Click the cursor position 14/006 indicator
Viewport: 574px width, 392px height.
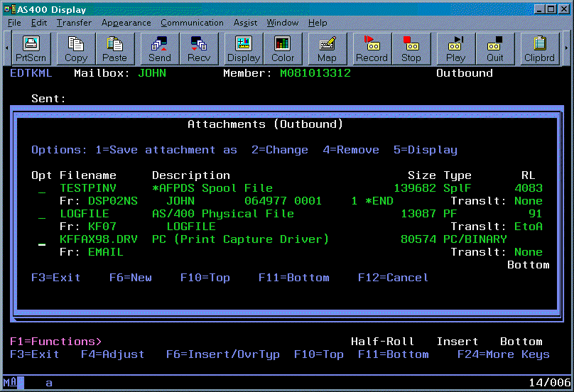[x=549, y=383]
